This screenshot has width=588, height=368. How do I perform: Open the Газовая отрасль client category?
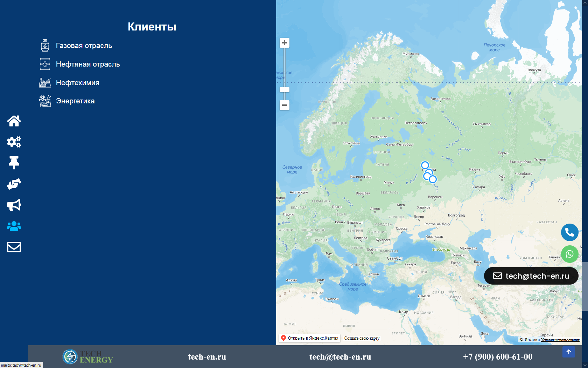pos(84,46)
